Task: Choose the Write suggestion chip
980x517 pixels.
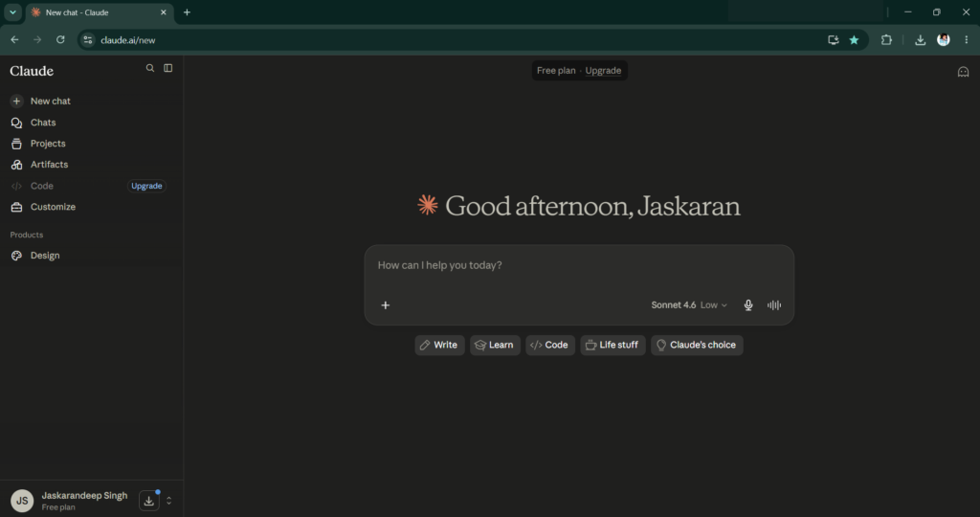Action: [439, 345]
